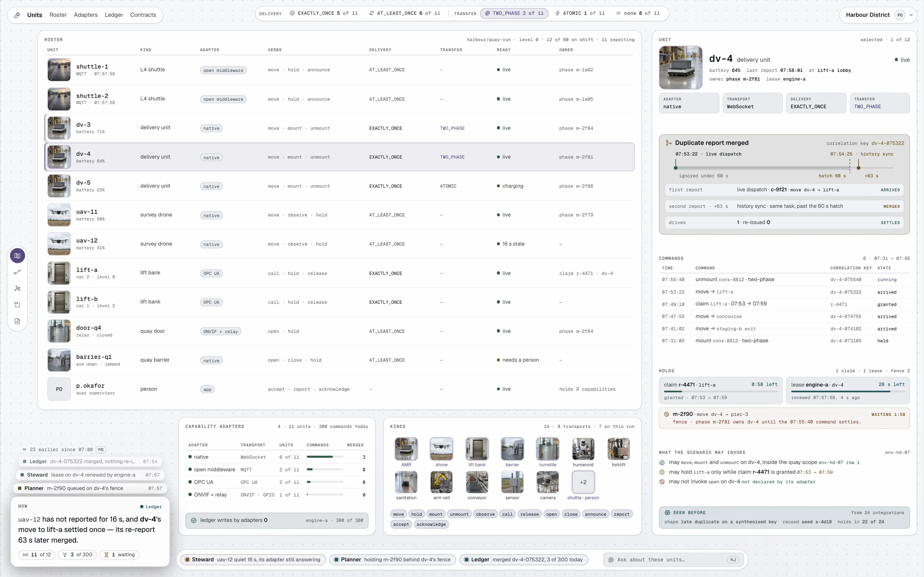Click the 1 waiting pill
This screenshot has height=577, width=924.
click(x=119, y=555)
